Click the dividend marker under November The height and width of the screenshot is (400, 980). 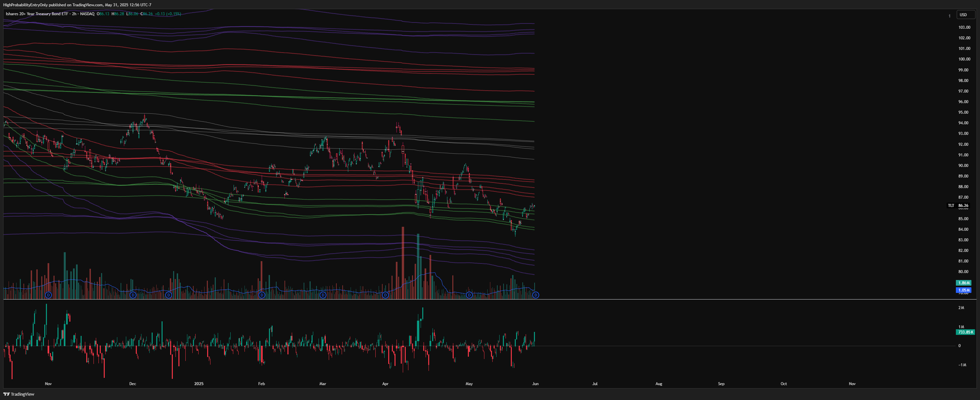48,295
